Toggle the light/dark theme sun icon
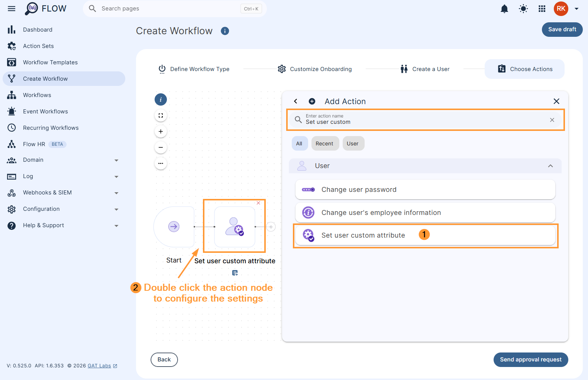588x380 pixels. (x=523, y=9)
